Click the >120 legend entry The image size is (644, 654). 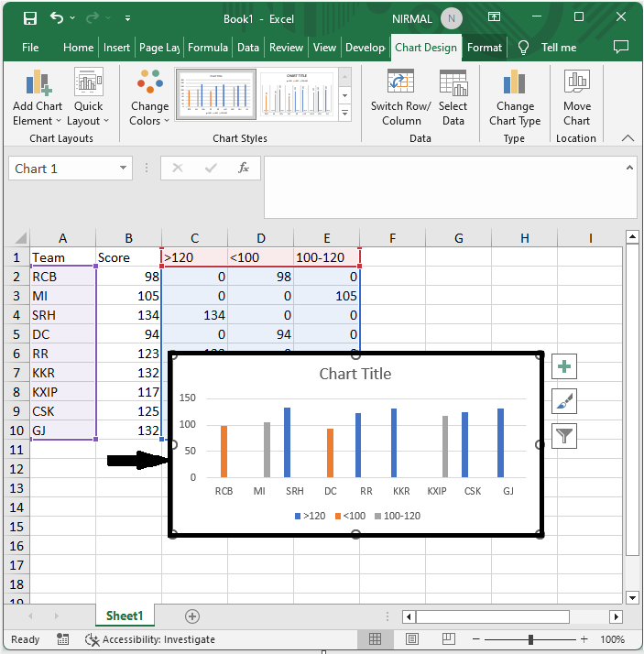point(310,516)
